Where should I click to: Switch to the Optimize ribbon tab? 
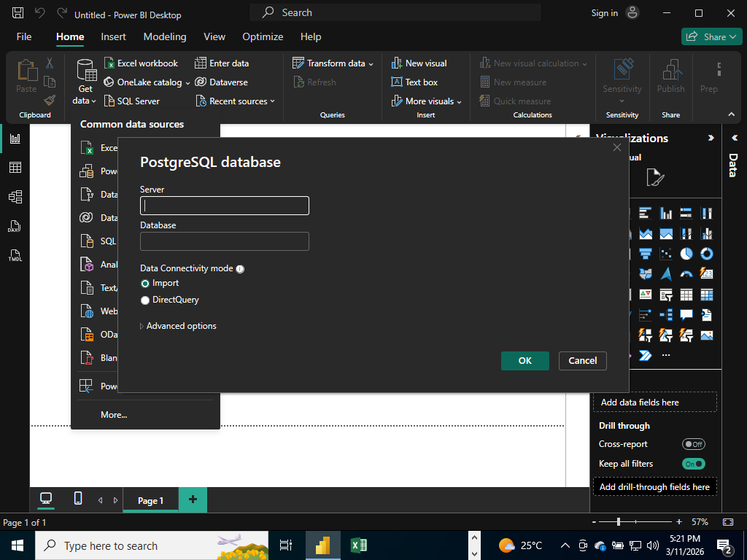tap(263, 36)
